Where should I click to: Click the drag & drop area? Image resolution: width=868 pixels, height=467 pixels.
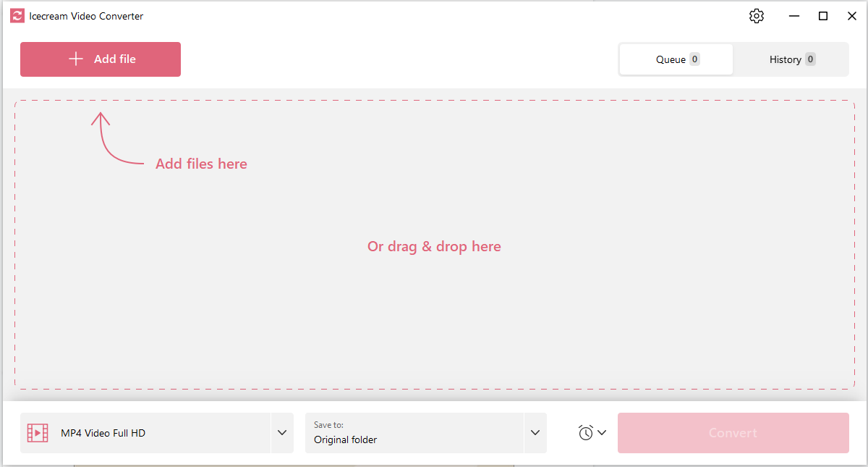[434, 245]
